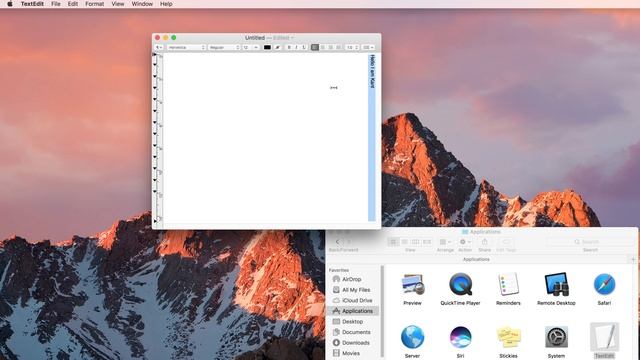640x360 pixels.
Task: Switch Finder to list view
Action: (404, 242)
